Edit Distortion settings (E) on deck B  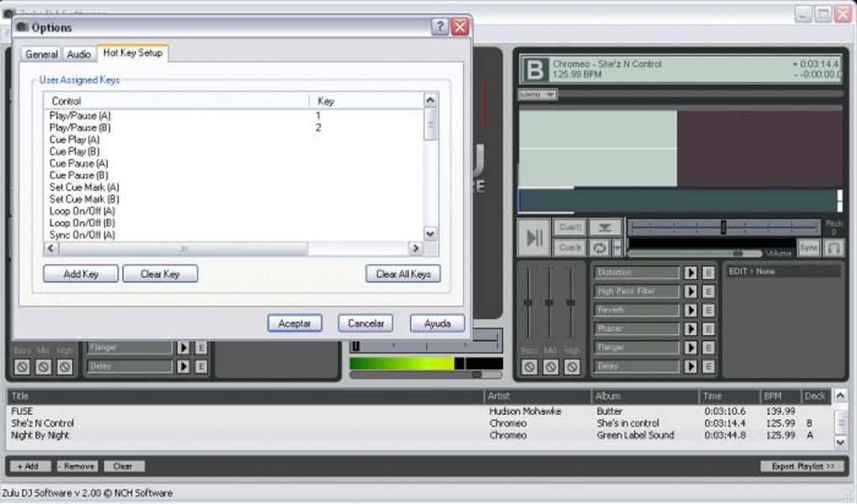tap(708, 273)
